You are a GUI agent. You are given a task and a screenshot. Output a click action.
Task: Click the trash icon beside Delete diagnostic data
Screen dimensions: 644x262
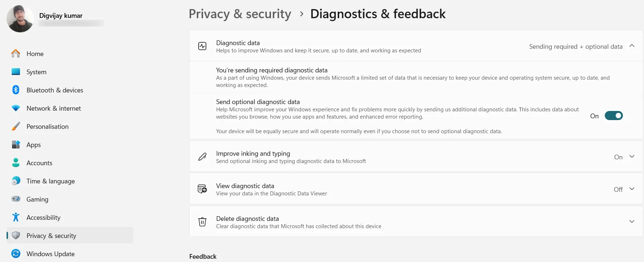[x=202, y=222]
